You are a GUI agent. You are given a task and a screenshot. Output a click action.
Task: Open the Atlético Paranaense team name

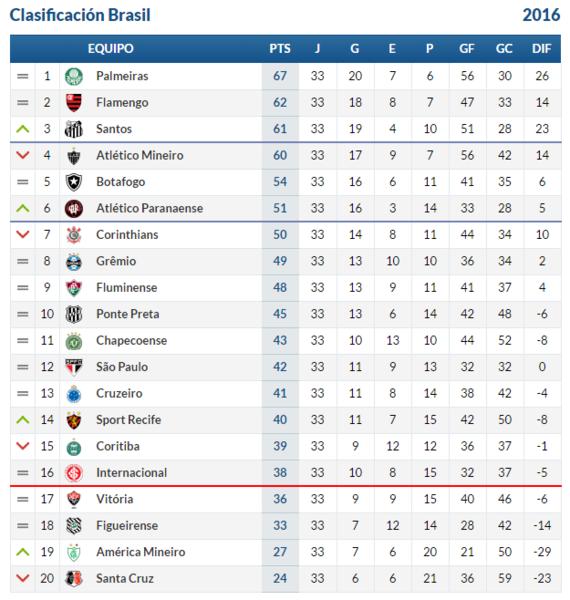tap(150, 208)
